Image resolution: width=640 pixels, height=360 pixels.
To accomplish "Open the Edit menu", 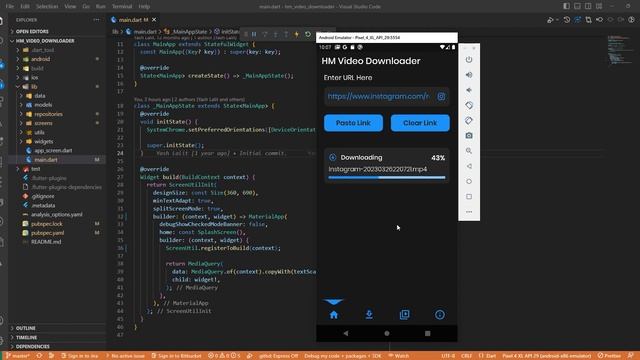I will [25, 7].
